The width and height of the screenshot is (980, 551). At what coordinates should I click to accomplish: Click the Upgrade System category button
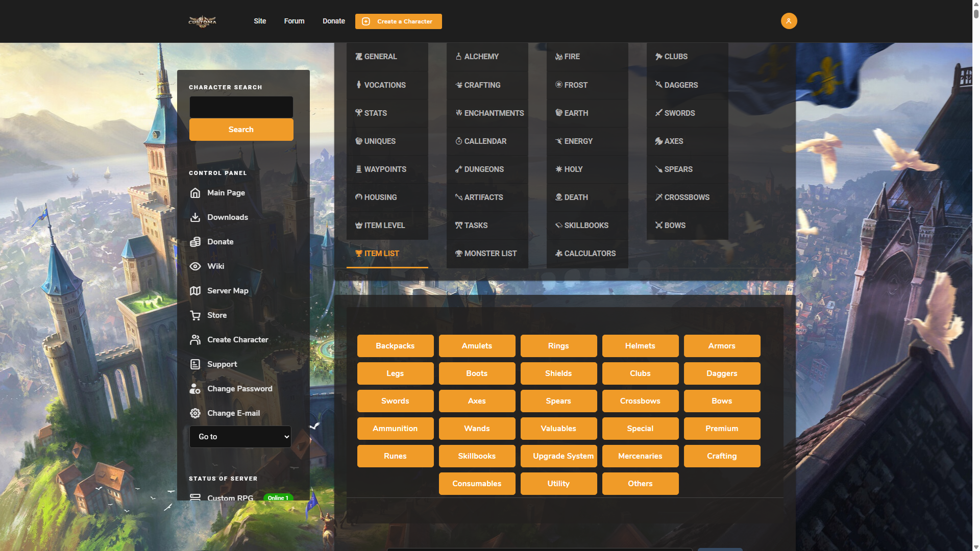pyautogui.click(x=559, y=456)
